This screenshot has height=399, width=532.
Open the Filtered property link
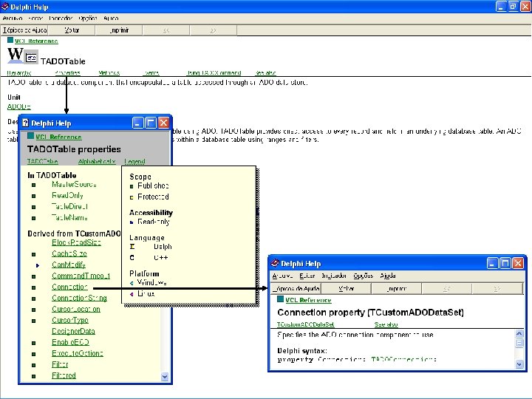click(x=64, y=375)
